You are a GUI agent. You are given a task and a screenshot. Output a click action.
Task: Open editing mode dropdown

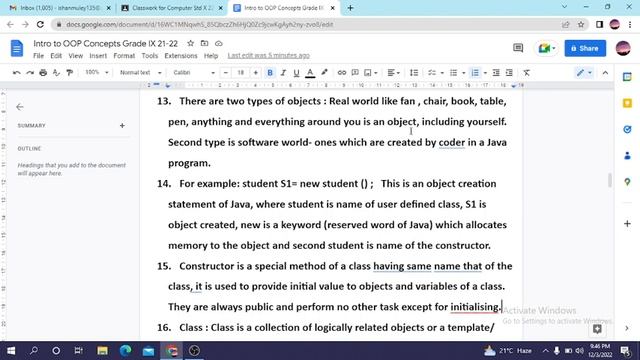click(x=584, y=73)
